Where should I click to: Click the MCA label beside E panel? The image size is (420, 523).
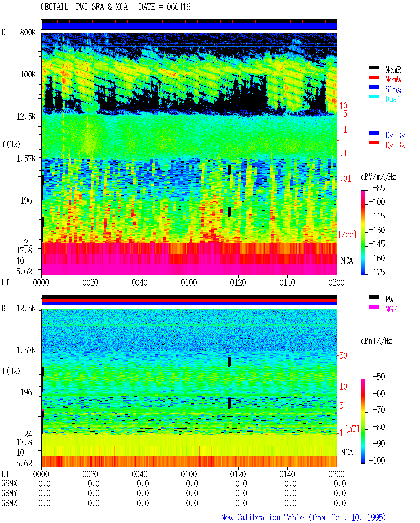347,261
